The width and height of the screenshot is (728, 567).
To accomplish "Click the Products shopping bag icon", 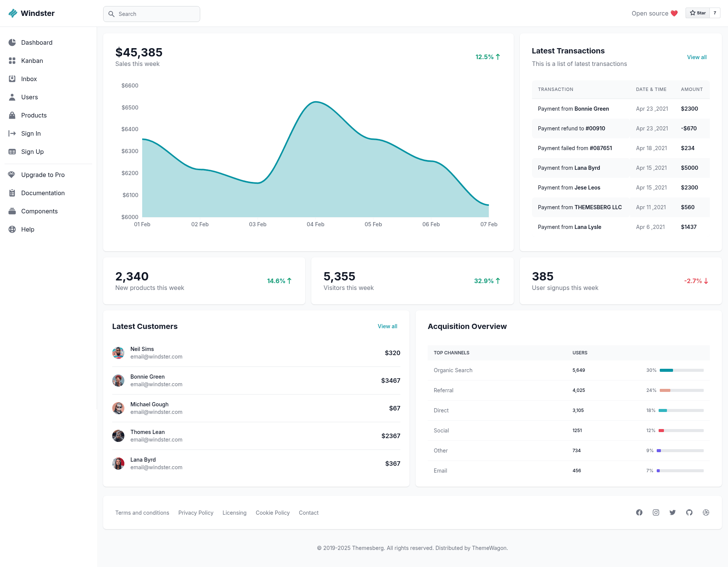I will point(12,115).
